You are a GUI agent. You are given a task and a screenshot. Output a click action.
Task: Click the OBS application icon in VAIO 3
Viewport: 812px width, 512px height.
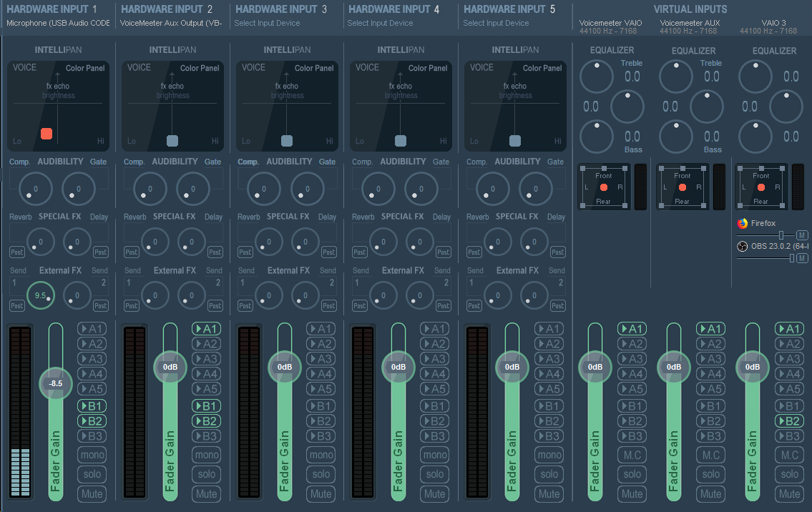pyautogui.click(x=743, y=246)
